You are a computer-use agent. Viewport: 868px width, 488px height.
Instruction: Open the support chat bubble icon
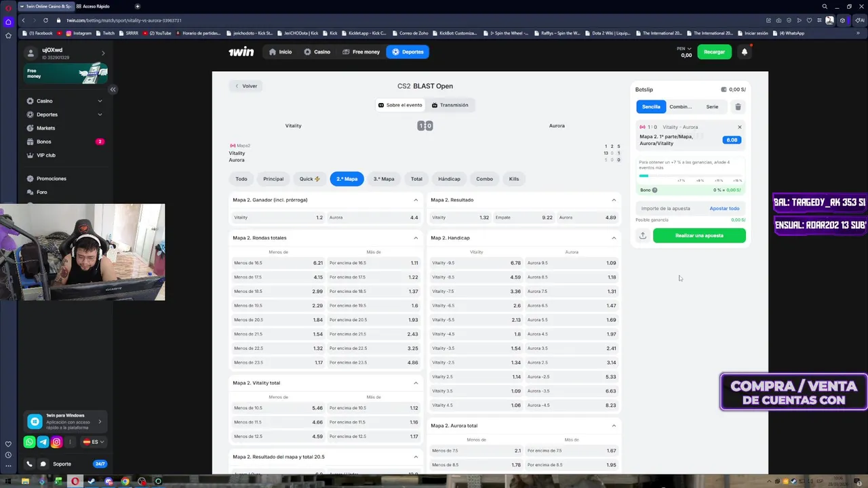coord(43,464)
